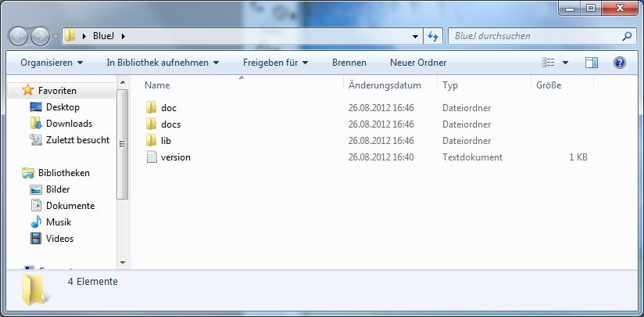Toggle the preview pane icon

[591, 63]
